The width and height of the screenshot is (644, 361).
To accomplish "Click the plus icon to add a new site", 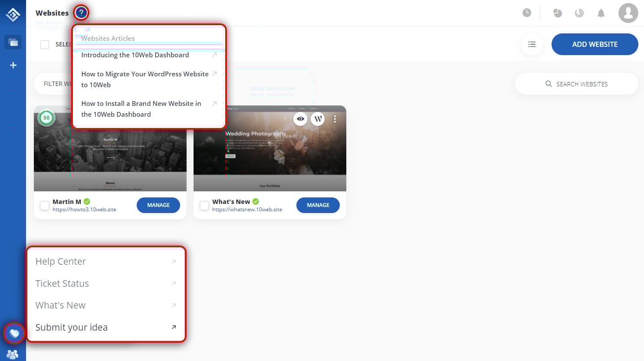I will (13, 65).
